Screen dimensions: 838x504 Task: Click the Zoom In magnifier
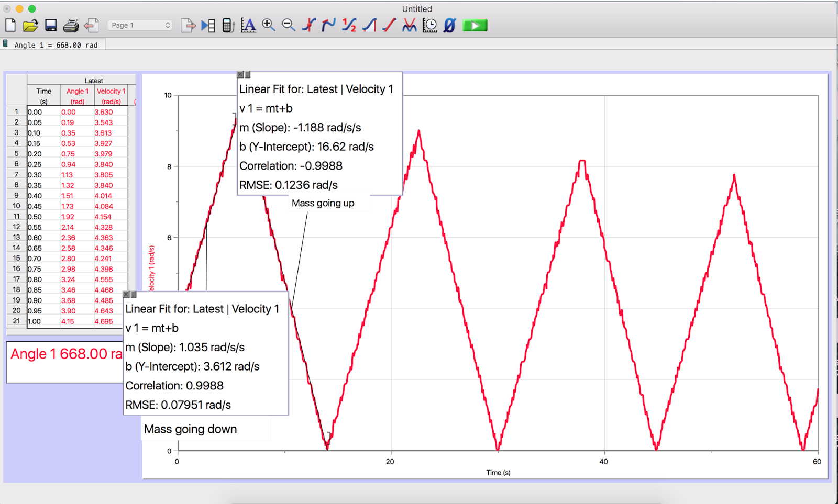coord(269,25)
